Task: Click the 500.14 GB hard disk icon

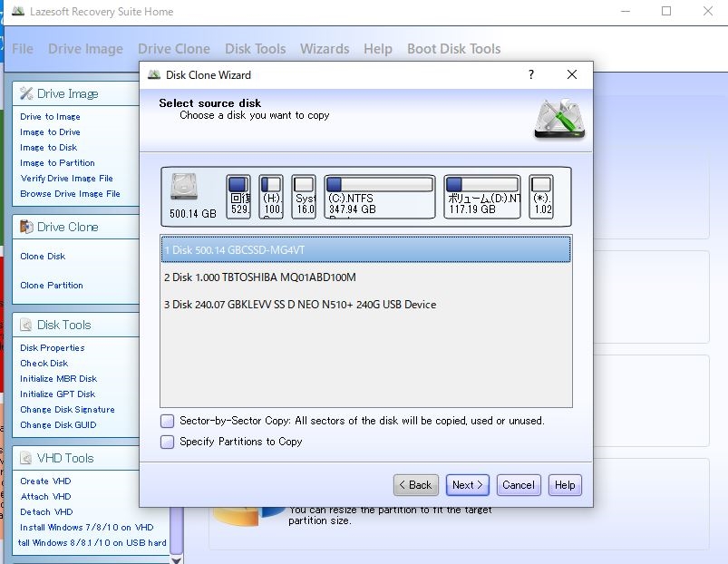Action: pyautogui.click(x=184, y=187)
